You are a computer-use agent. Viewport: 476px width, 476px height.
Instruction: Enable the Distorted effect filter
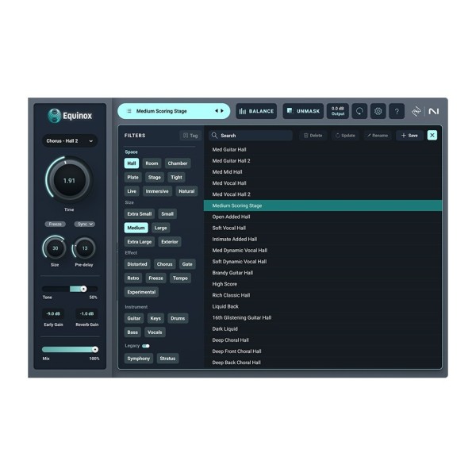[137, 264]
